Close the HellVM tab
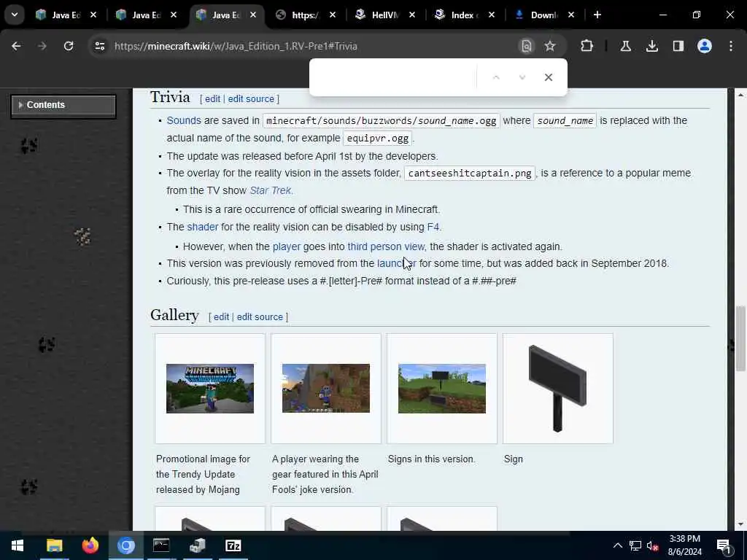This screenshot has width=747, height=560. tap(412, 15)
